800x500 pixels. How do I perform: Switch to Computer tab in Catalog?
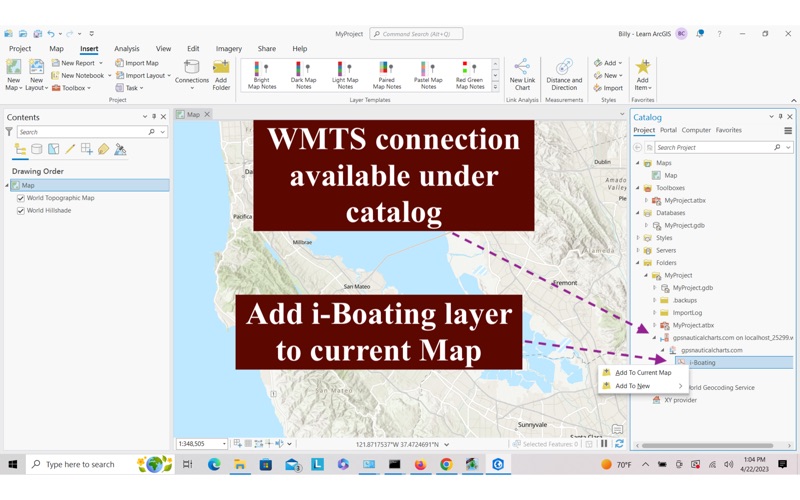(x=696, y=130)
